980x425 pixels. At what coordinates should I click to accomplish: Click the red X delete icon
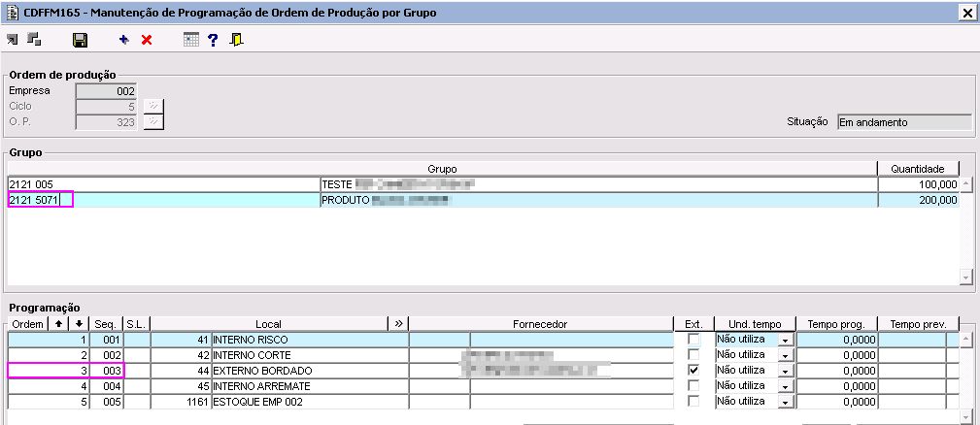[147, 41]
